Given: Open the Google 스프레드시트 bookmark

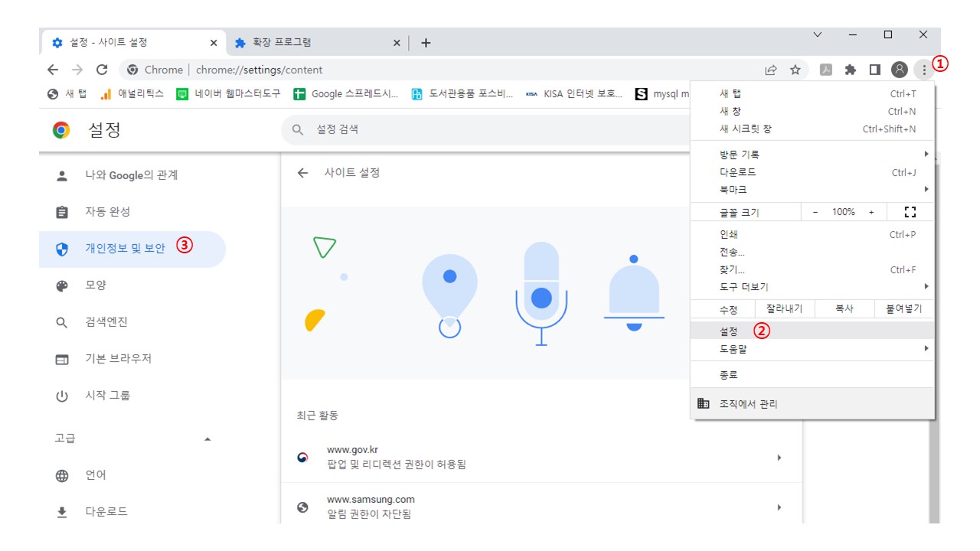Looking at the screenshot, I should click(x=346, y=94).
